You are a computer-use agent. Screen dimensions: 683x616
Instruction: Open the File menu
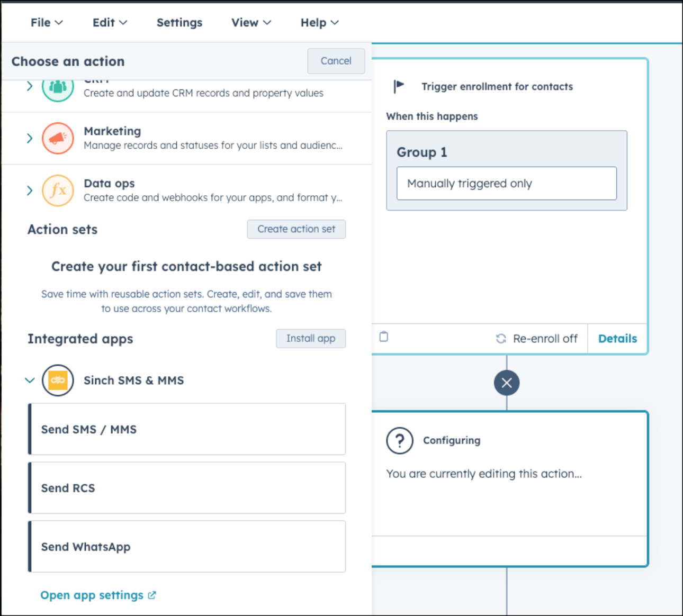46,22
